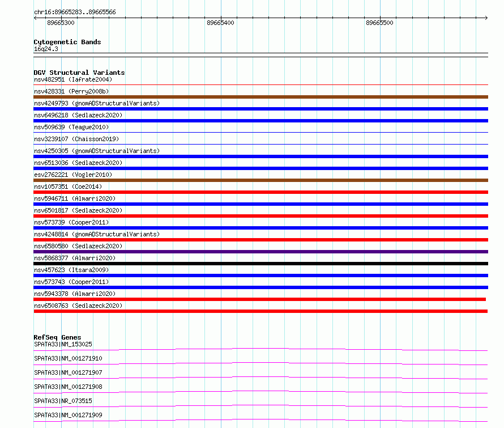Open variant nsv6508763 (Sedlazeck2020) label
The image size is (504, 428).
tap(78, 306)
